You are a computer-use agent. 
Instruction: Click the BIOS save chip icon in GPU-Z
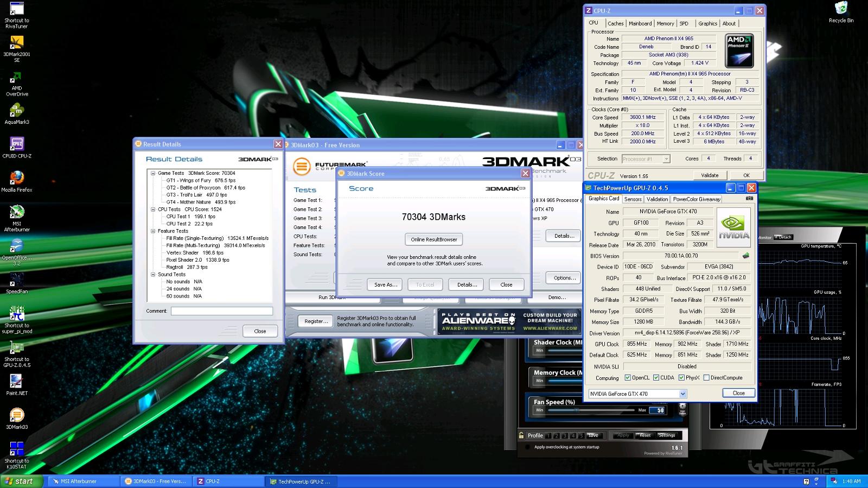point(746,256)
